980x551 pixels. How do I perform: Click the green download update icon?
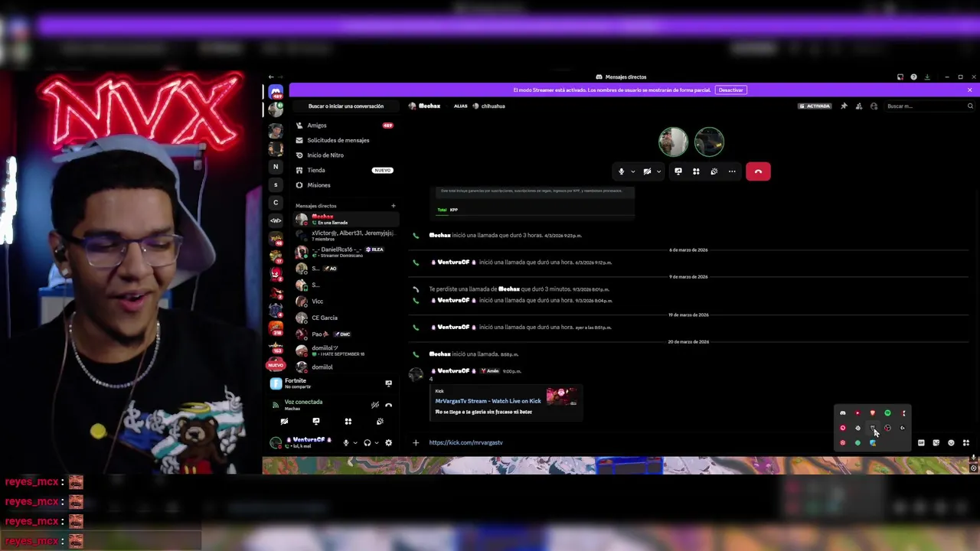click(927, 77)
